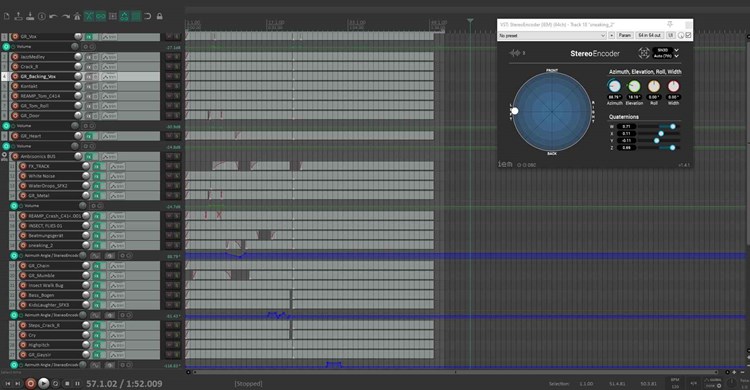
Task: Open the SN3D normalization dropdown
Action: click(x=665, y=50)
